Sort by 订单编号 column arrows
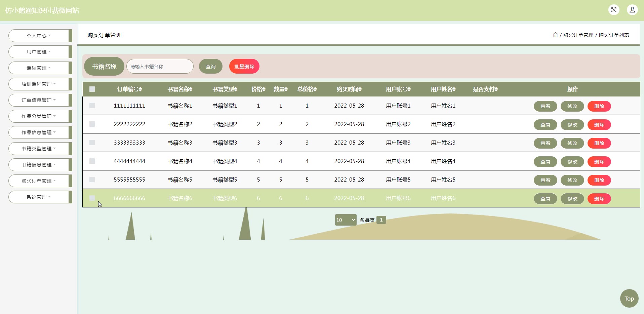Image resolution: width=644 pixels, height=314 pixels. pyautogui.click(x=140, y=89)
